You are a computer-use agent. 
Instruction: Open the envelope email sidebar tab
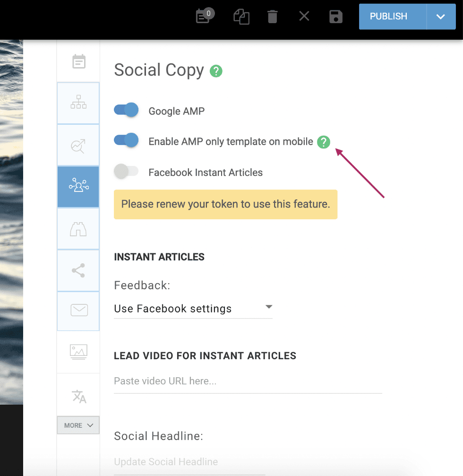[x=78, y=311]
